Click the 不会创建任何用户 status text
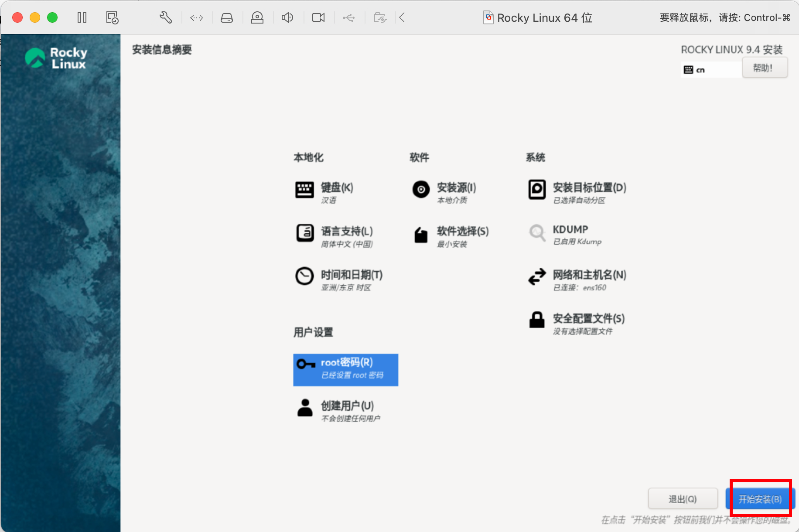The height and width of the screenshot is (532, 799). [x=351, y=419]
